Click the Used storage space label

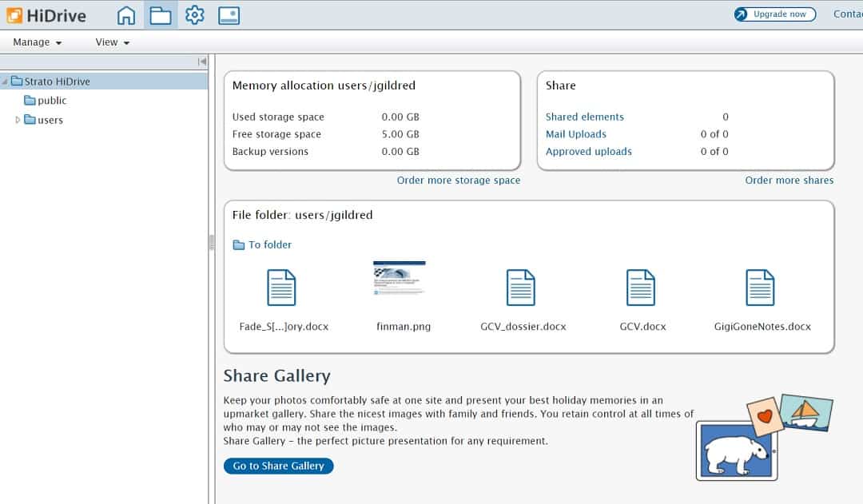pyautogui.click(x=278, y=117)
